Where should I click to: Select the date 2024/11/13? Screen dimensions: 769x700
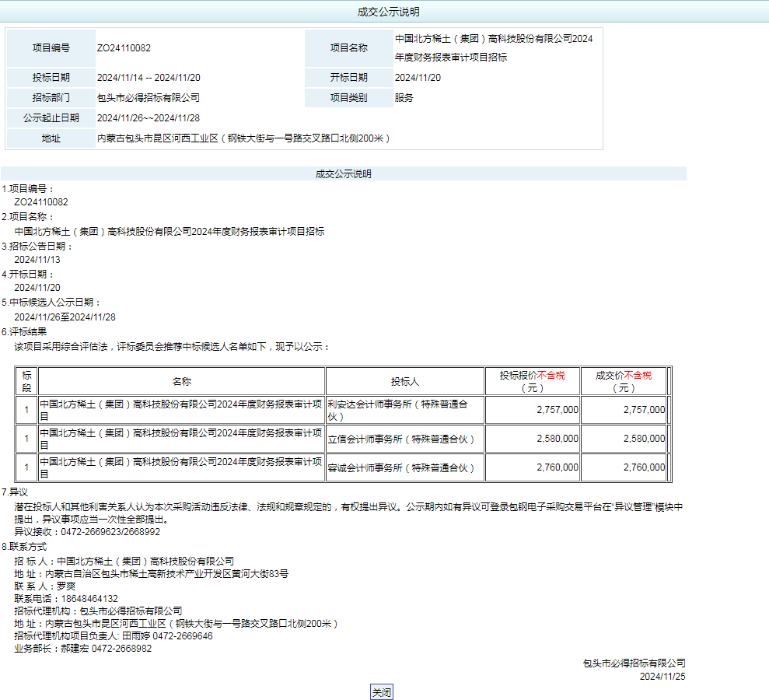(x=37, y=260)
